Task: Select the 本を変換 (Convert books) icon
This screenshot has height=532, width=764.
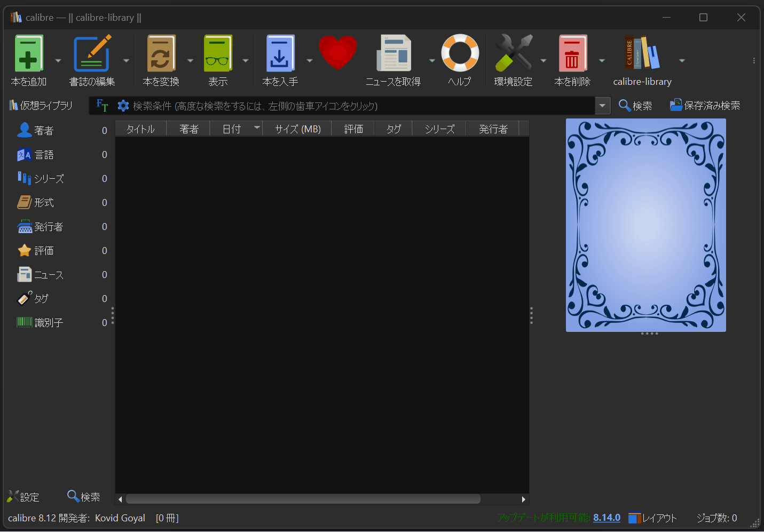Action: pyautogui.click(x=161, y=53)
